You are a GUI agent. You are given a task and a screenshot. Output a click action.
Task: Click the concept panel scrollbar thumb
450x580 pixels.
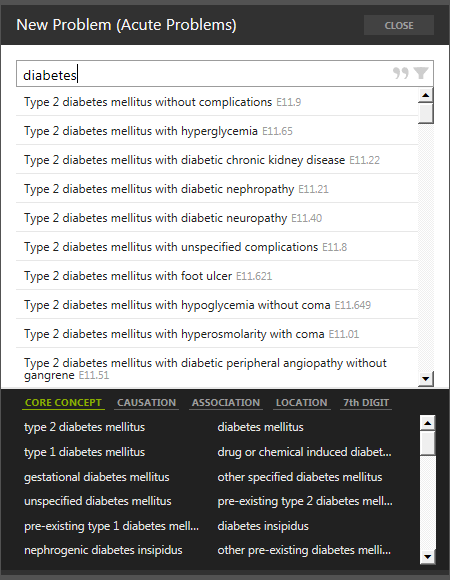click(x=427, y=443)
